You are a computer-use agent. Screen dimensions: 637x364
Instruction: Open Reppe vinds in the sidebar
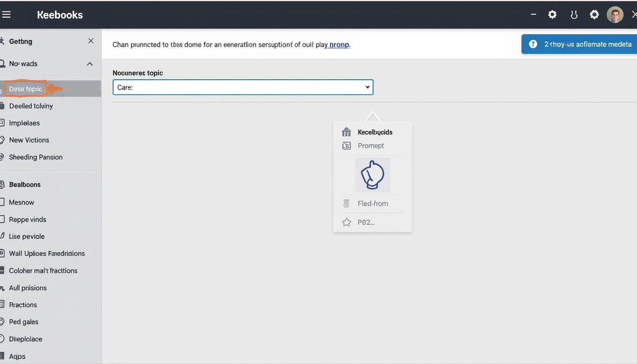[x=27, y=219]
